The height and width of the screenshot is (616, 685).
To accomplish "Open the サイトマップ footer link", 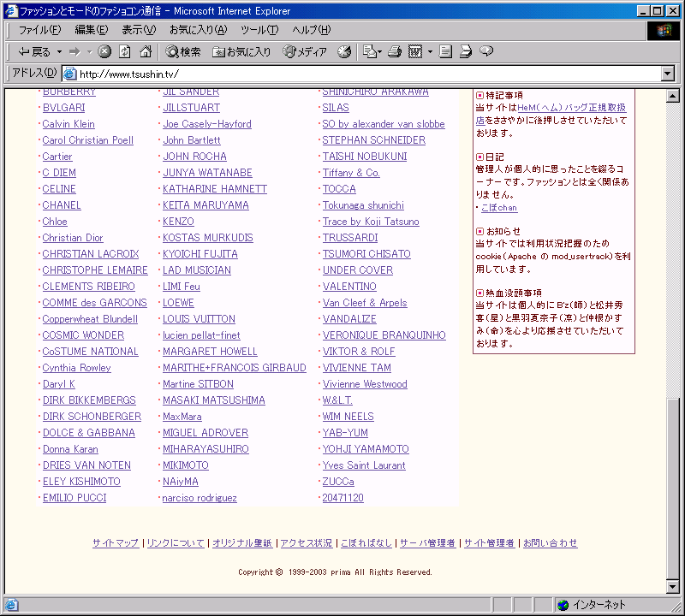I will coord(116,542).
